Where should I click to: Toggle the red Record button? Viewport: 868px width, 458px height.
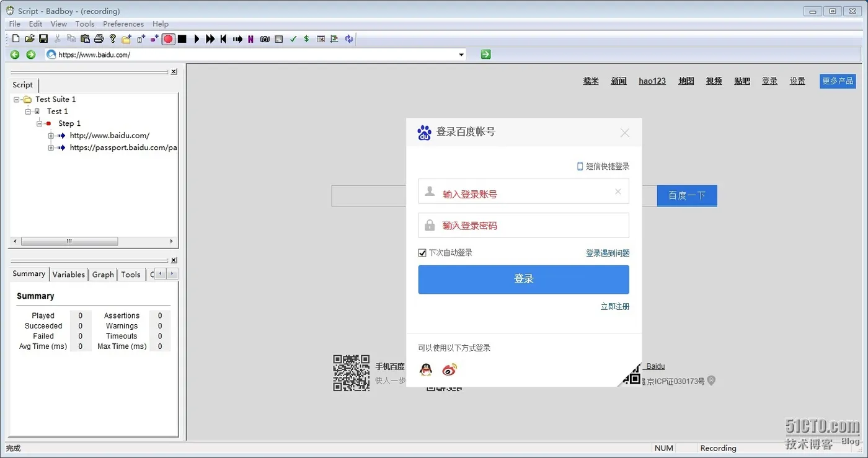(168, 39)
